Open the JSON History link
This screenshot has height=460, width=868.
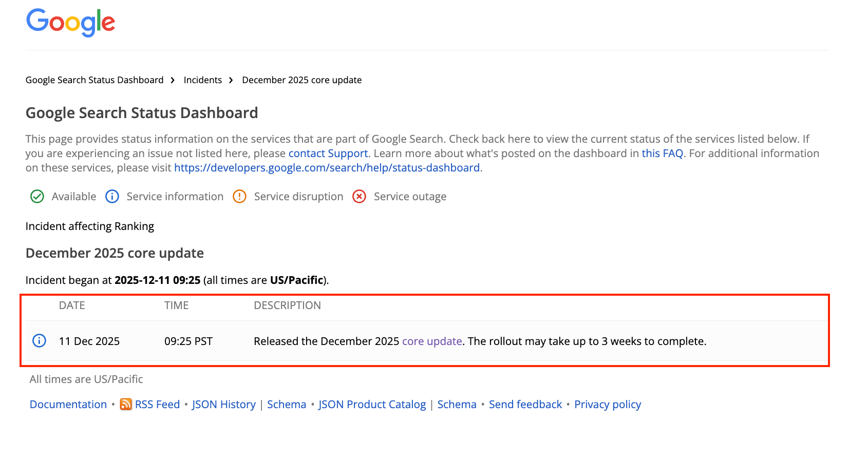pyautogui.click(x=224, y=405)
